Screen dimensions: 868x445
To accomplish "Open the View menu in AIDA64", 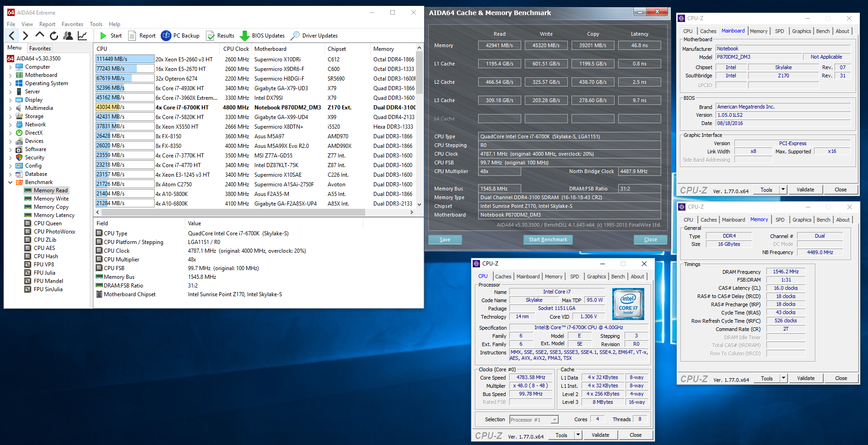I will [x=27, y=24].
